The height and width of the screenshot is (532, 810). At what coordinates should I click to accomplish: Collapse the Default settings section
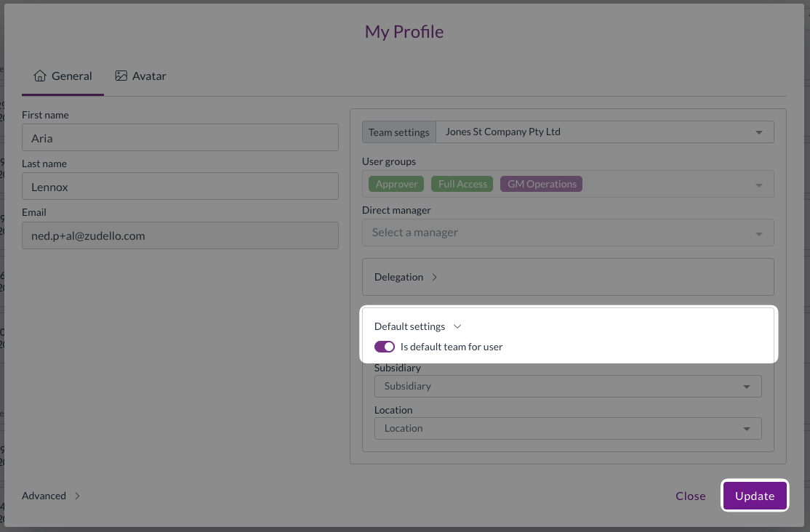[417, 326]
